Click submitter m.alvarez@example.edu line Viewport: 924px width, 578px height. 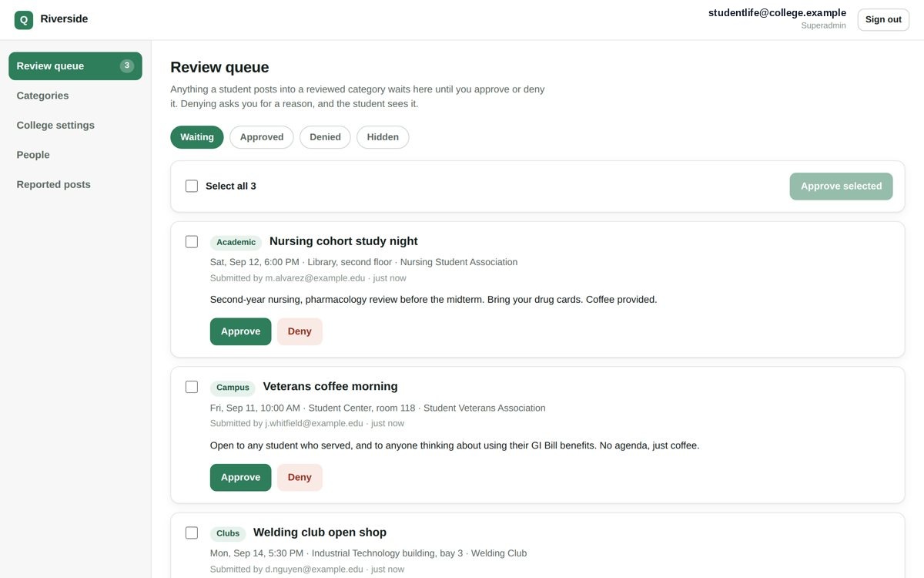308,278
